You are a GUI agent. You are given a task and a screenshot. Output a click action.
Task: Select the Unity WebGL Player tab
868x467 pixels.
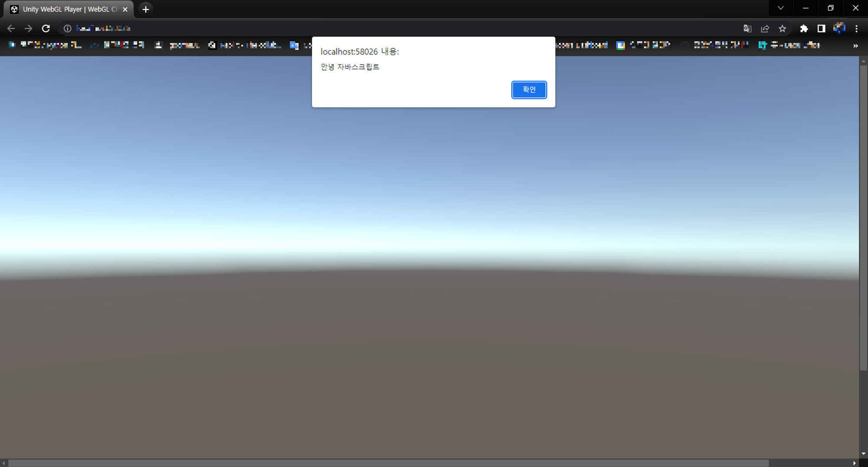click(69, 9)
